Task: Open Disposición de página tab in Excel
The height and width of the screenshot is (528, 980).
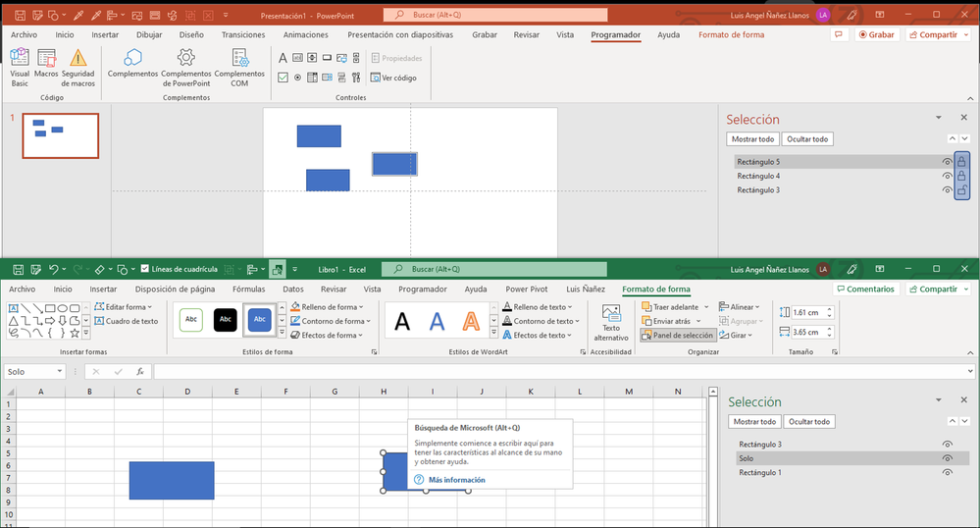Action: tap(175, 289)
